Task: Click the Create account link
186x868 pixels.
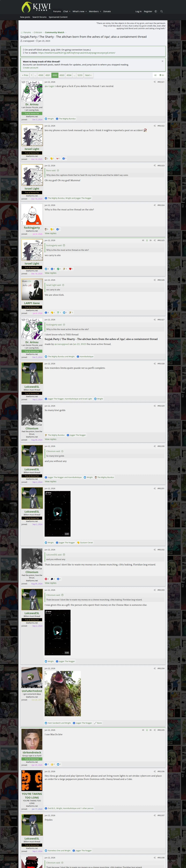Action: (30, 68)
